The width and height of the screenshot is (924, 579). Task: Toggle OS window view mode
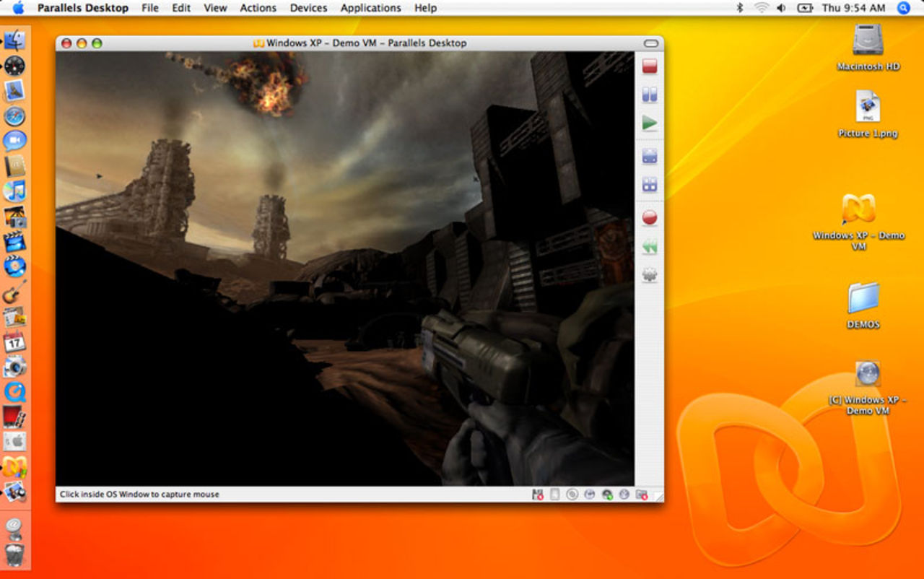[x=649, y=184]
